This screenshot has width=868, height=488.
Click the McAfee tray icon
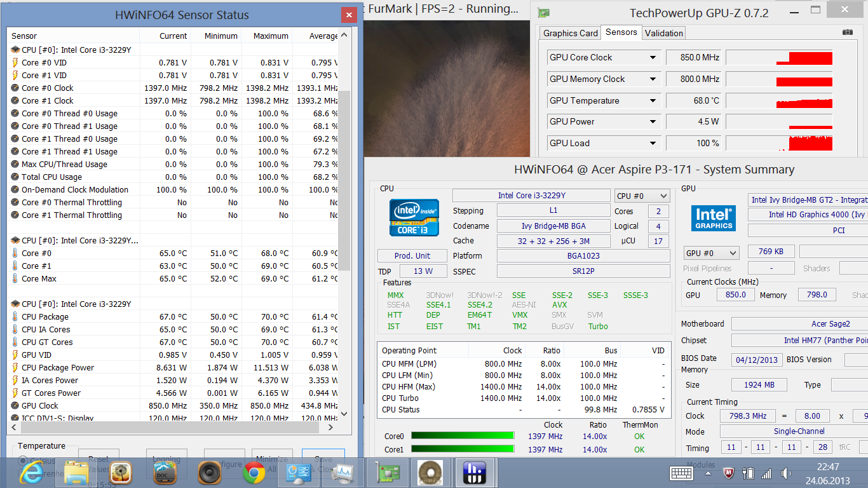pos(729,473)
